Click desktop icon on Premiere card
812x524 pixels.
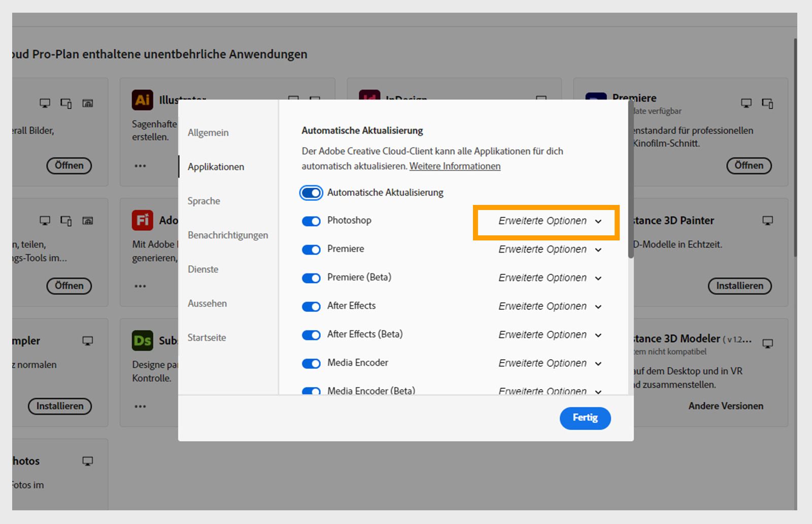747,103
